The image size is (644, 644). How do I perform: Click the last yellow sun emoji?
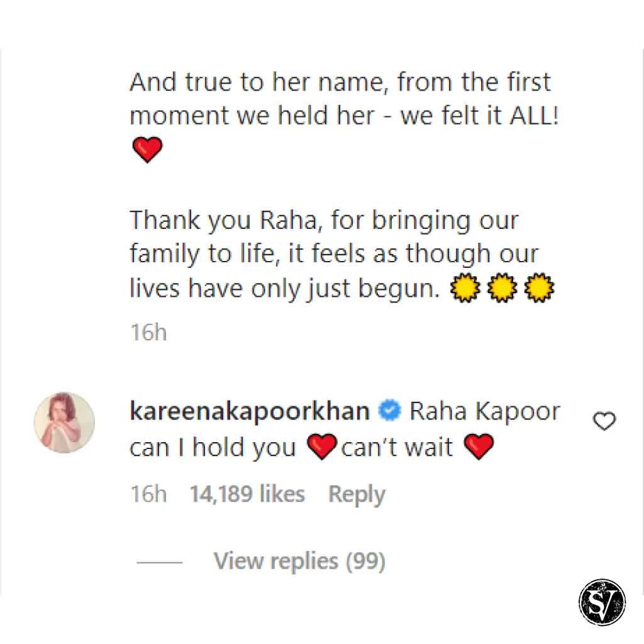tap(540, 287)
